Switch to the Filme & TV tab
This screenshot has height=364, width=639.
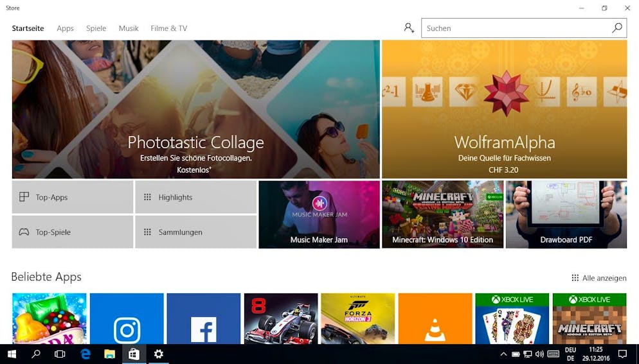point(169,28)
